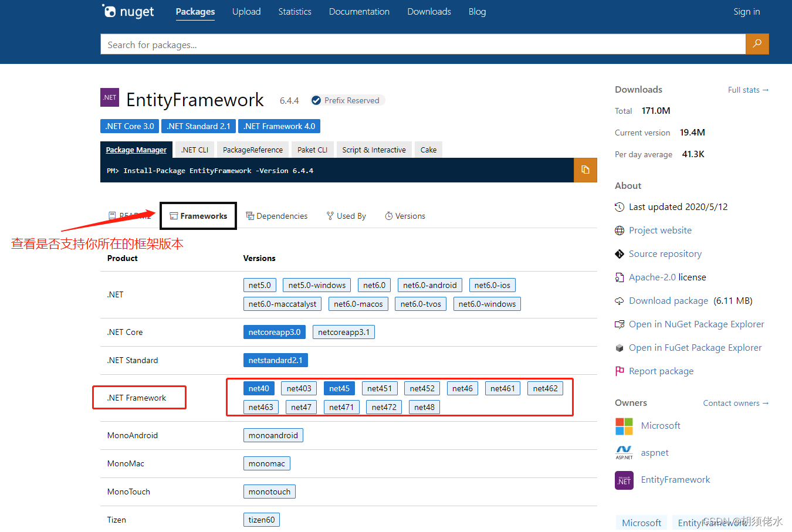Open the Statistics menu item

pyautogui.click(x=295, y=11)
